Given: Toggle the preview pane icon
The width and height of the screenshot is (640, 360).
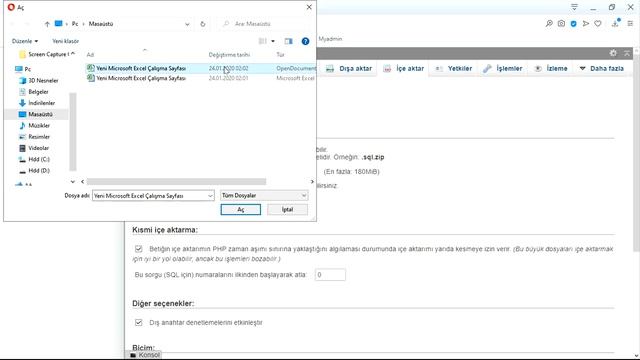Looking at the screenshot, I should click(x=289, y=41).
